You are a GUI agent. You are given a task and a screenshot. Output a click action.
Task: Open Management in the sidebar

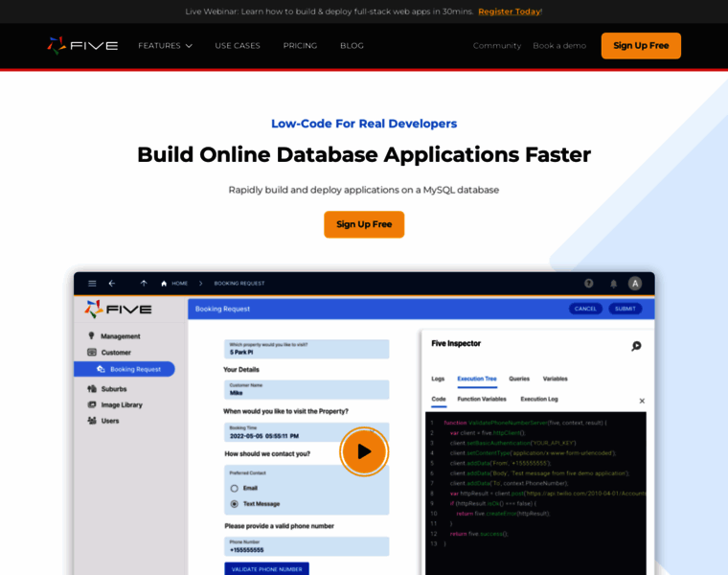click(121, 336)
